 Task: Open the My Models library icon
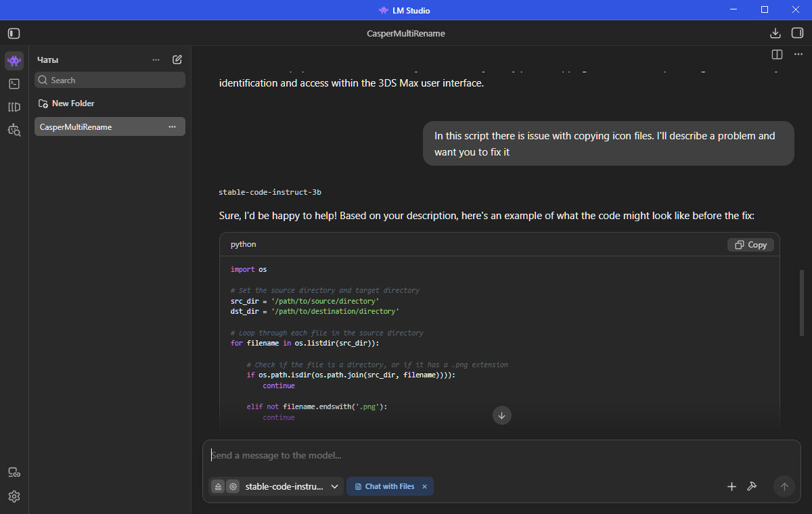[14, 107]
